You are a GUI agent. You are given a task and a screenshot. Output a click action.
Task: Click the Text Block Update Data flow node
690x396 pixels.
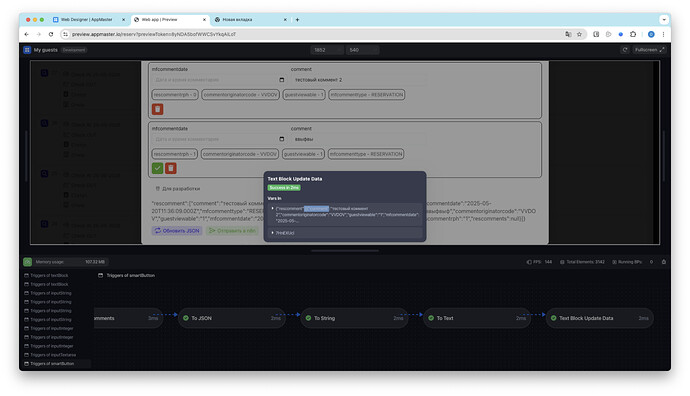coord(600,318)
